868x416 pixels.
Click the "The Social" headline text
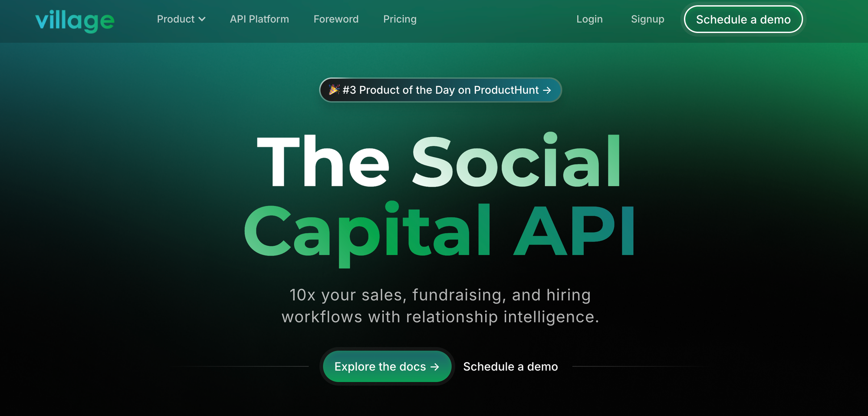pyautogui.click(x=439, y=161)
